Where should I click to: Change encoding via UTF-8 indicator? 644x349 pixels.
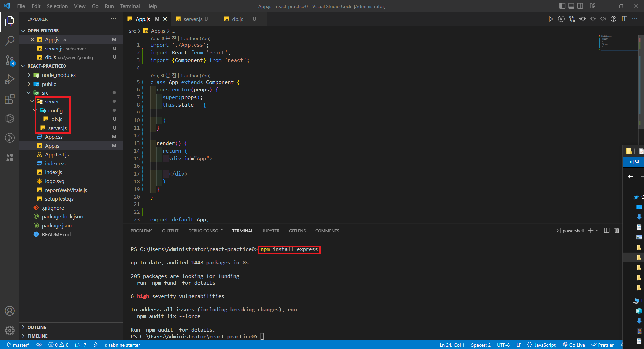coord(503,345)
